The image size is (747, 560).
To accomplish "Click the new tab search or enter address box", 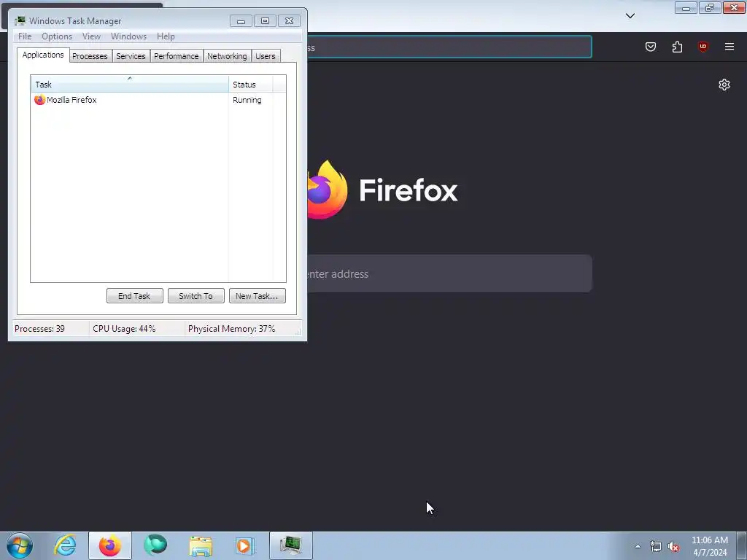I will tap(449, 274).
